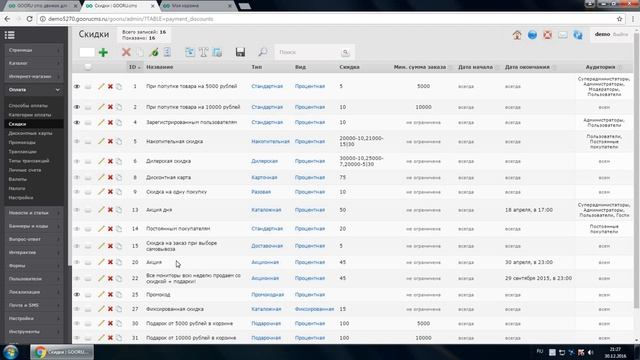Image resolution: width=640 pixels, height=360 pixels.
Task: Toggle visibility eye for row 1
Action: coord(77,87)
